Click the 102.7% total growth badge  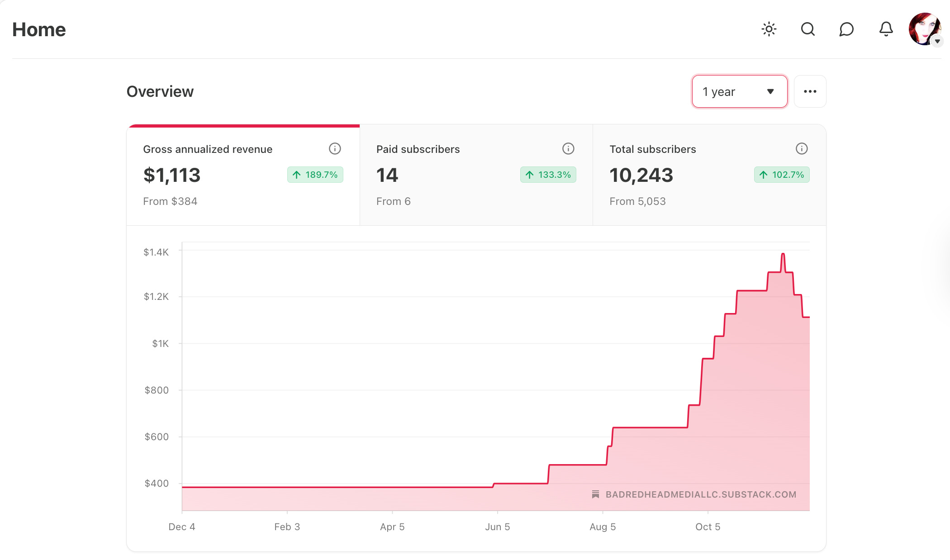click(x=782, y=175)
